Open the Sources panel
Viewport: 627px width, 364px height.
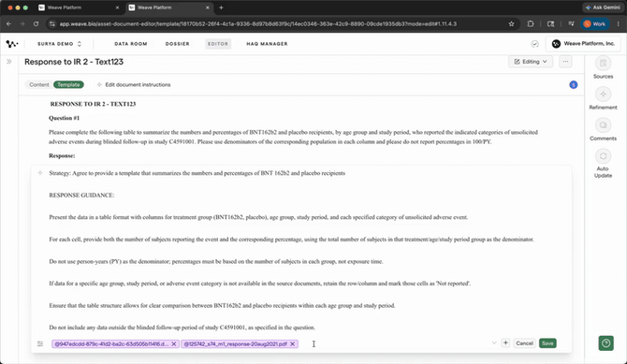point(603,67)
